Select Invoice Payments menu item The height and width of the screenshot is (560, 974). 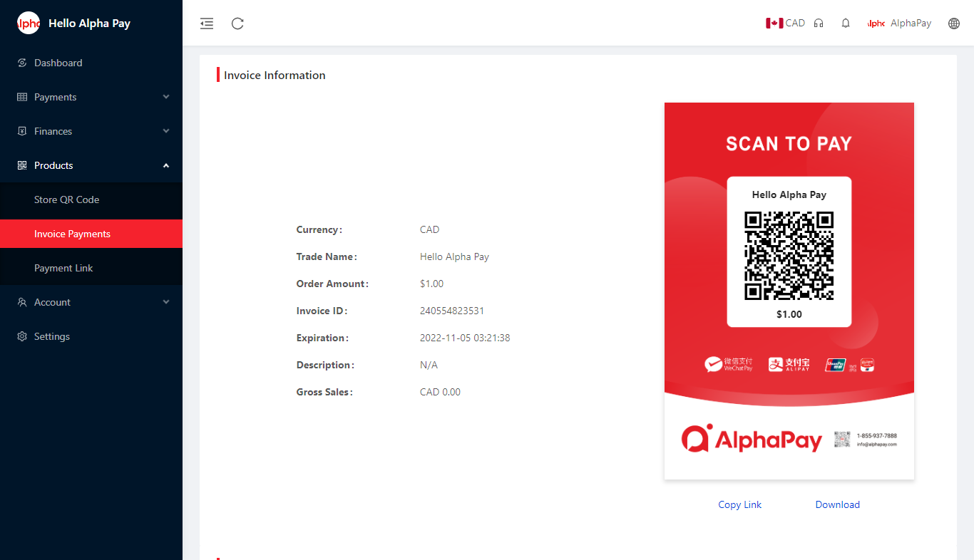point(91,234)
